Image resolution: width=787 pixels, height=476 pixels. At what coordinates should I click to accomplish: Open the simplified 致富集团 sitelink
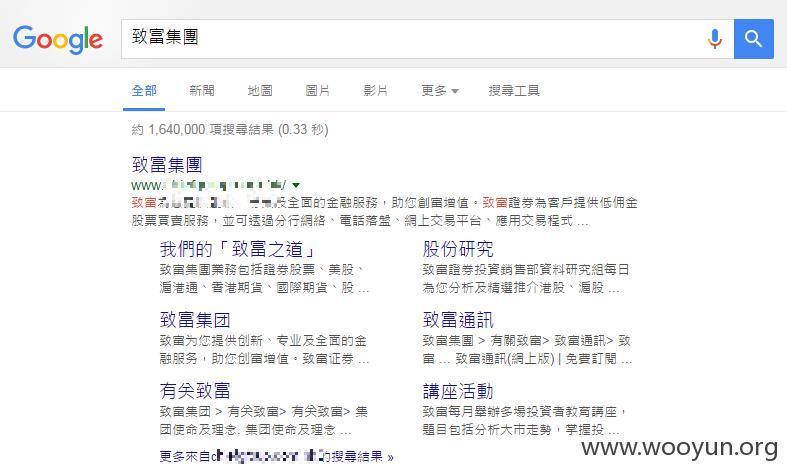pos(195,320)
